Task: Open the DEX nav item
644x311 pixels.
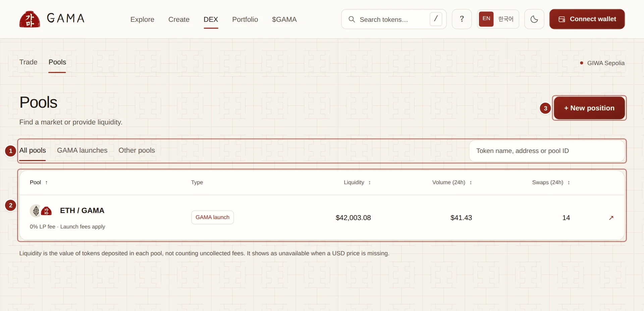Action: [211, 19]
